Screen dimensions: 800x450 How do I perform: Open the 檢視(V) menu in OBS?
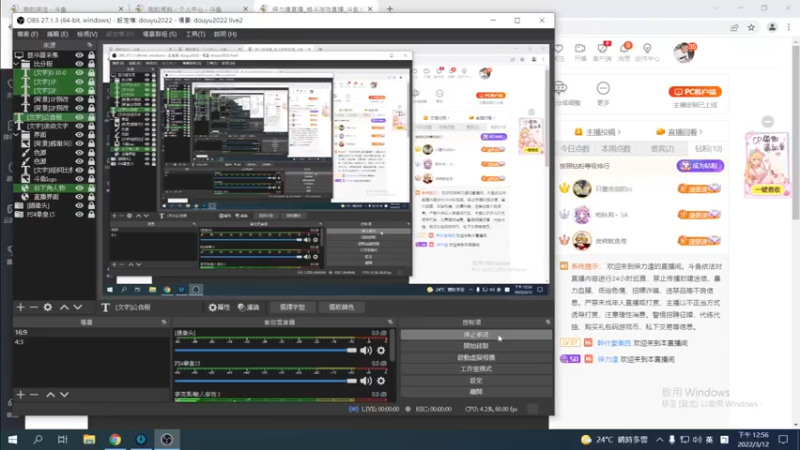(x=87, y=34)
